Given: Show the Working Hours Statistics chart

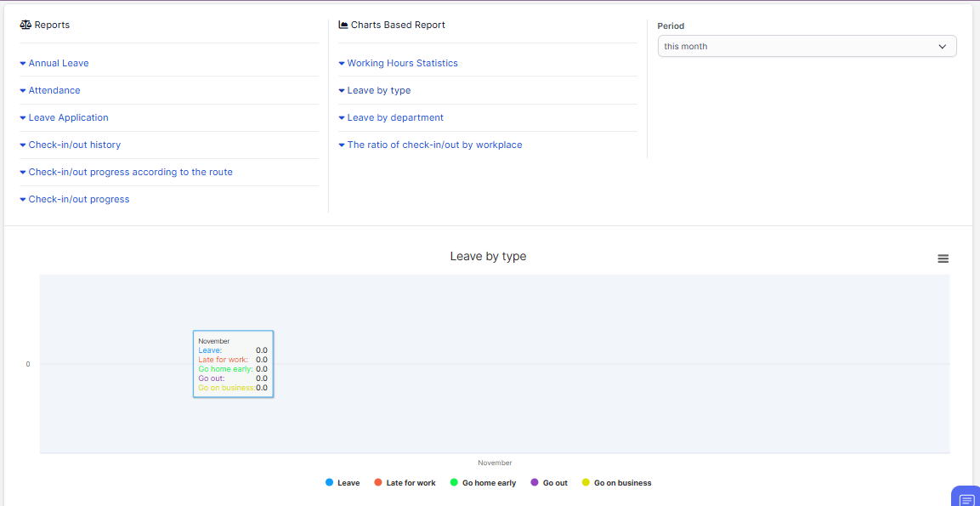Looking at the screenshot, I should coord(402,64).
